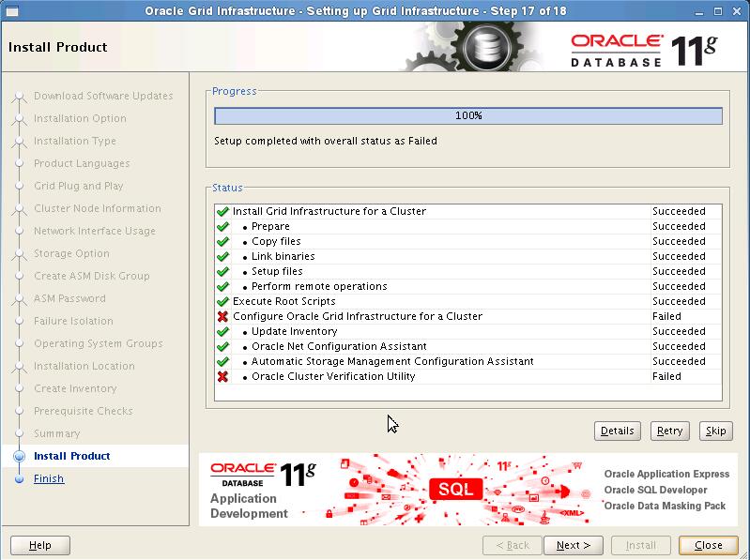Click the 'Failed' status of Oracle Cluster Verification Utility
This screenshot has width=750, height=560.
666,376
